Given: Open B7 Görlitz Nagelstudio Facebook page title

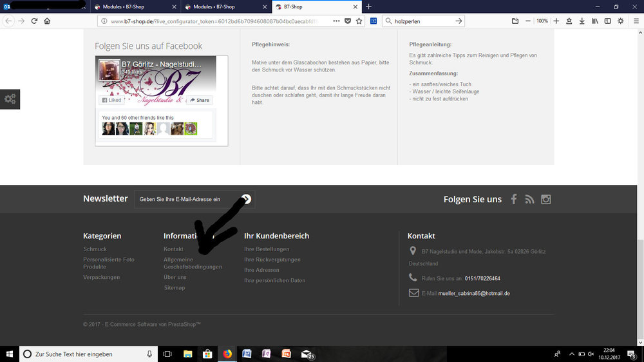Looking at the screenshot, I should [x=162, y=64].
